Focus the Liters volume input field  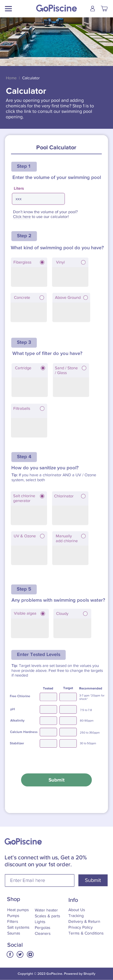[x=39, y=198]
